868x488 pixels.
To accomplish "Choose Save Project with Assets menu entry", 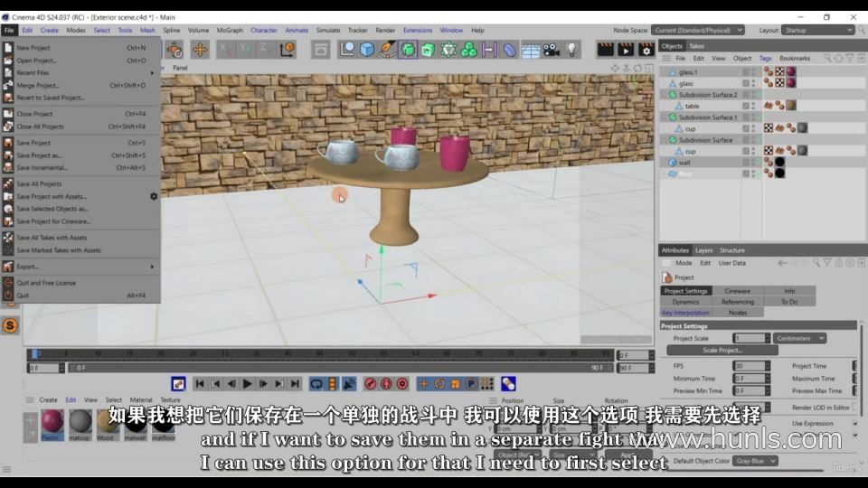I will 52,196.
